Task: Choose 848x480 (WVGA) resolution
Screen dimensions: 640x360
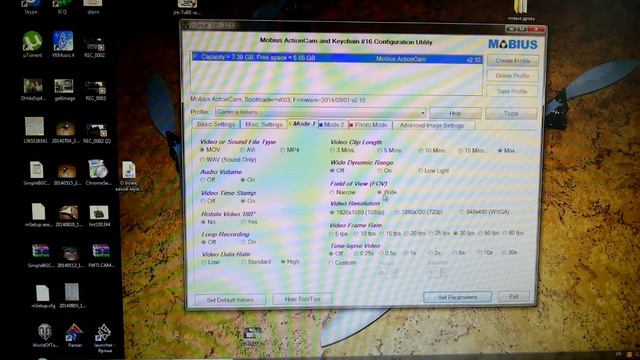Action: [x=484, y=212]
